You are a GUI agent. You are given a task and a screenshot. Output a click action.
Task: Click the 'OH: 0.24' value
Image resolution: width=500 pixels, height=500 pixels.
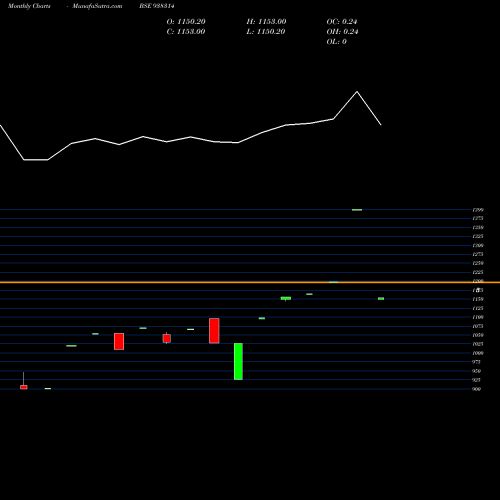click(x=342, y=32)
